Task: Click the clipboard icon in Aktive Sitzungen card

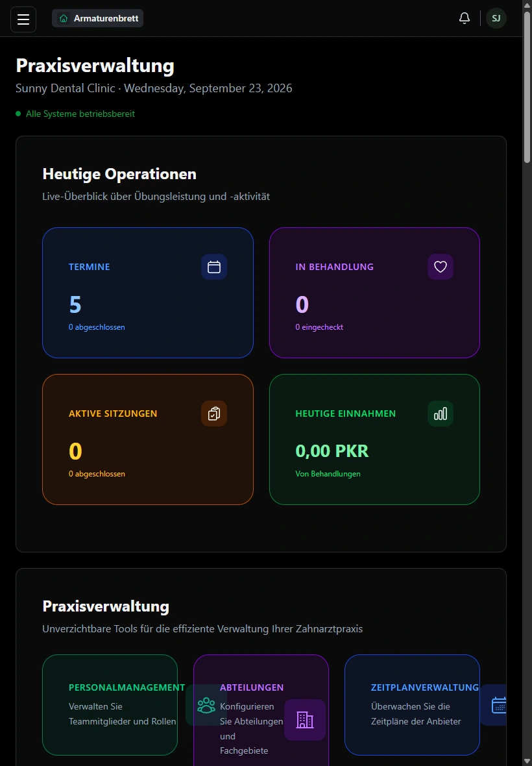Action: point(214,414)
